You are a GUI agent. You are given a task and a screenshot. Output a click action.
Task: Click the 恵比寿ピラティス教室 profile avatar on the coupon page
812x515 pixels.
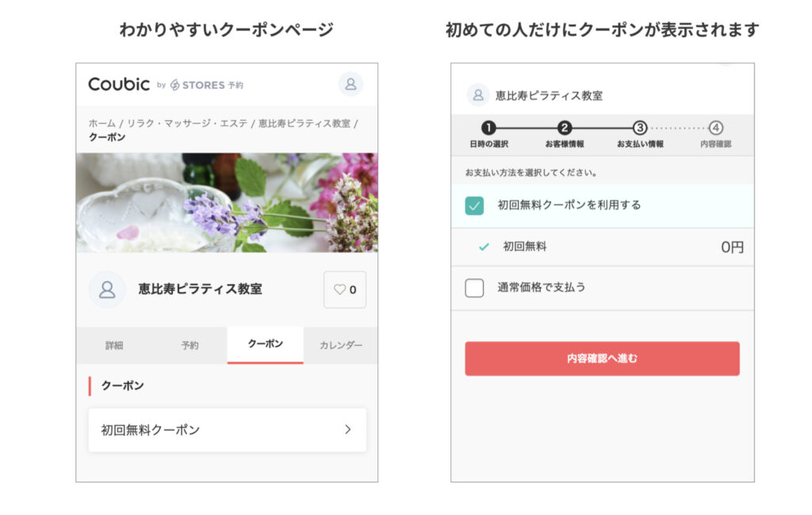[x=107, y=290]
